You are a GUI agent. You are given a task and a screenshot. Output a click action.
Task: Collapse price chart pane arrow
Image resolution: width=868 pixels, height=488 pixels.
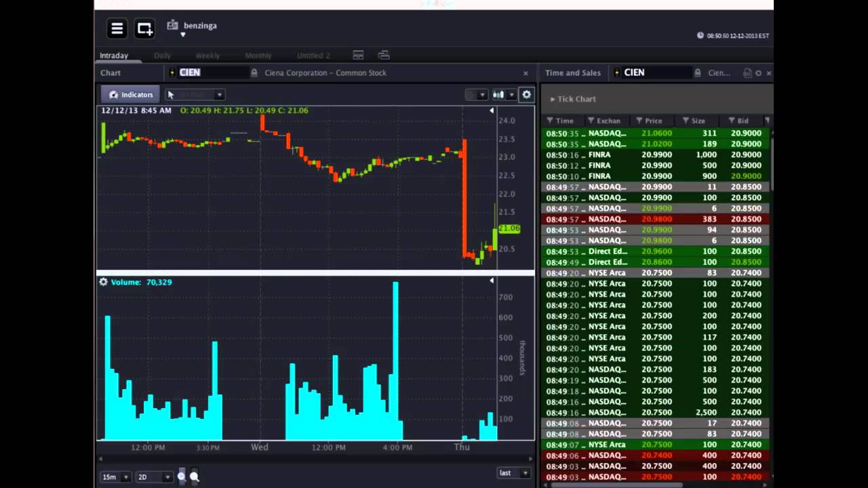pos(492,110)
